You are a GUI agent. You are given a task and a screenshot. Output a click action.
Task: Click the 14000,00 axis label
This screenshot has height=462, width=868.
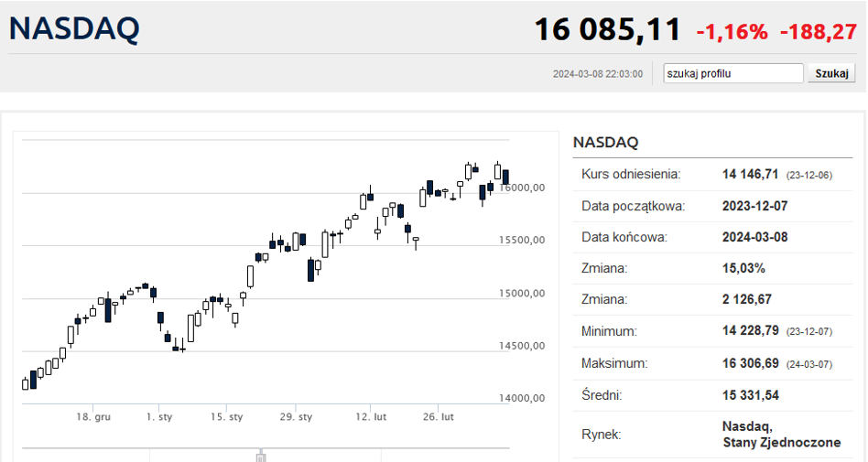(x=522, y=398)
